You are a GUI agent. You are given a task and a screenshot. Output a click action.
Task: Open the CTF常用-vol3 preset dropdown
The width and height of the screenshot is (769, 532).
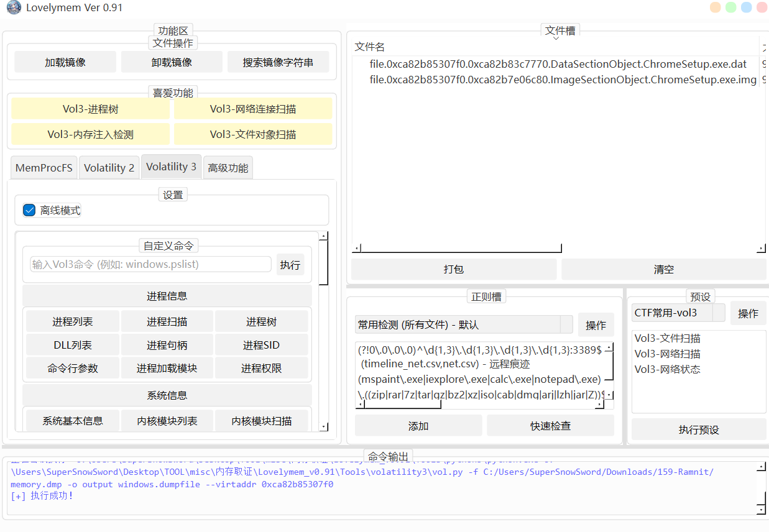tap(678, 313)
